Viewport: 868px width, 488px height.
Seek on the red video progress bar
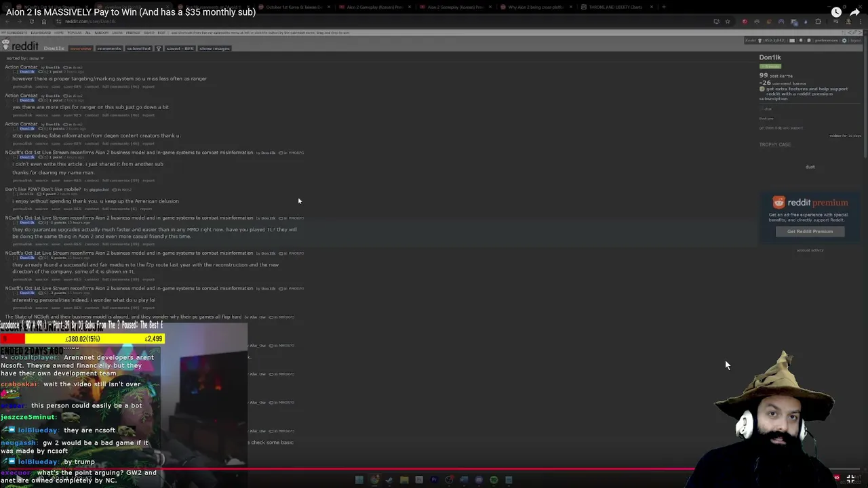[x=434, y=469]
